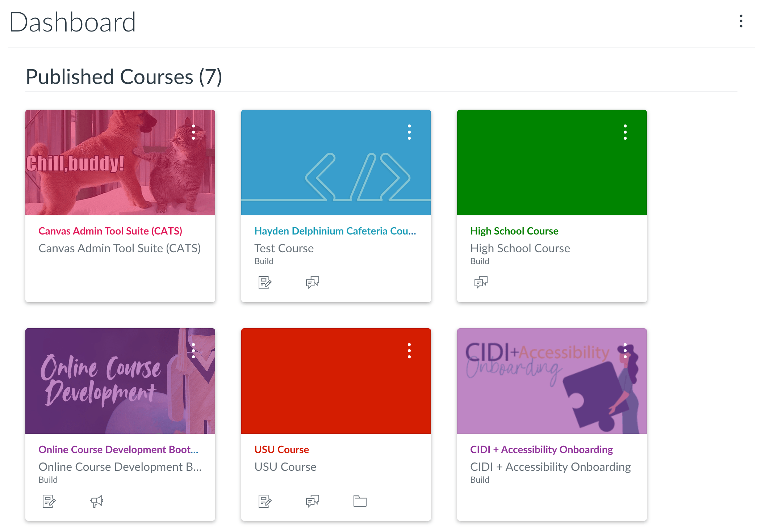Open Hayden Delphinium Cafeteria Course link
Image resolution: width=765 pixels, height=532 pixels.
[x=335, y=231]
